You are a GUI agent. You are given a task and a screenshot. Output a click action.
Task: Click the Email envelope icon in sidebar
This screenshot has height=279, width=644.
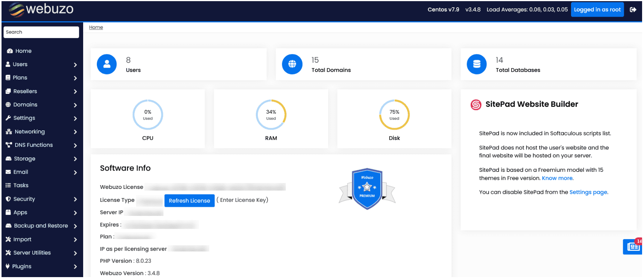point(8,172)
